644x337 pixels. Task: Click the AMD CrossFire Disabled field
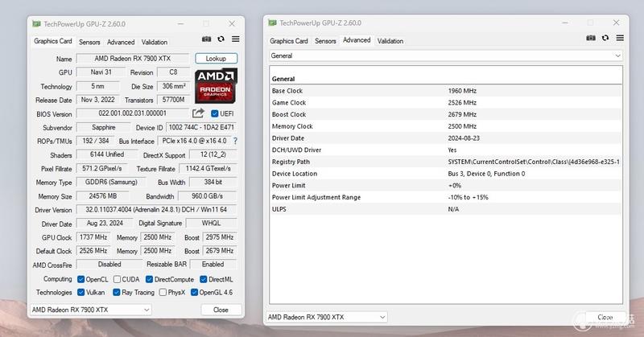pos(109,264)
